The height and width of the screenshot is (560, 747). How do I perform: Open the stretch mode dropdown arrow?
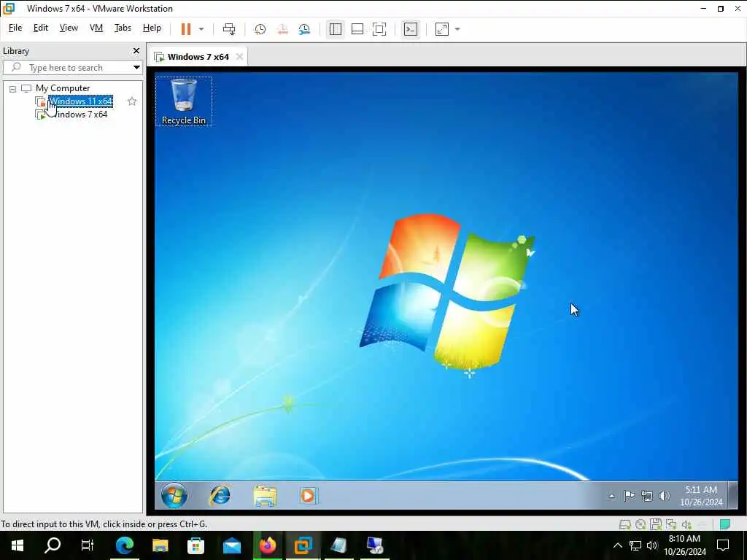(x=458, y=29)
